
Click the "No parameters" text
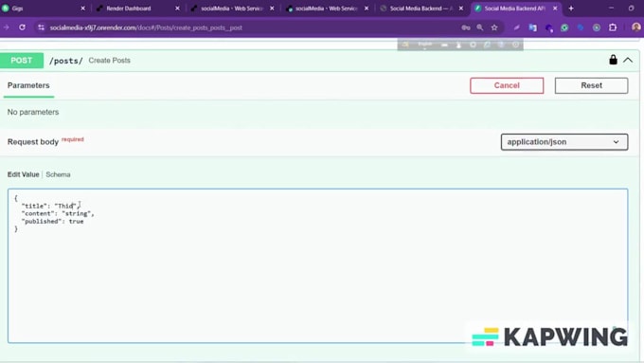[x=33, y=112]
